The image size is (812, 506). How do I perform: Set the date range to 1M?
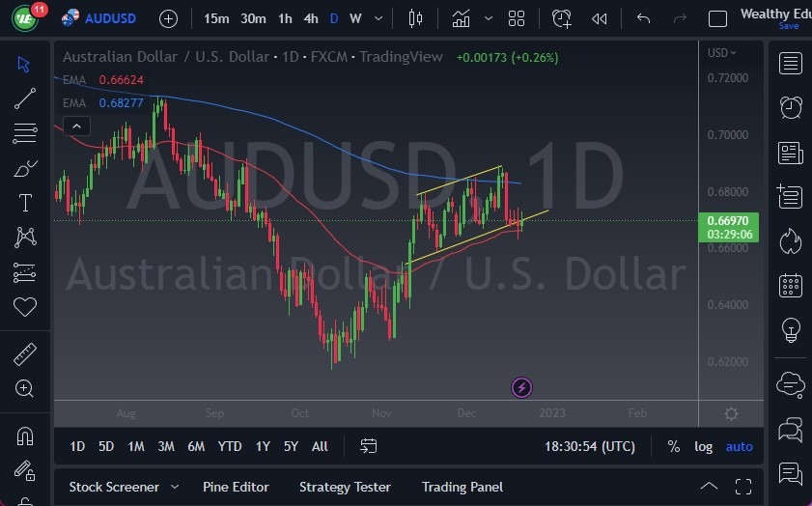(136, 446)
